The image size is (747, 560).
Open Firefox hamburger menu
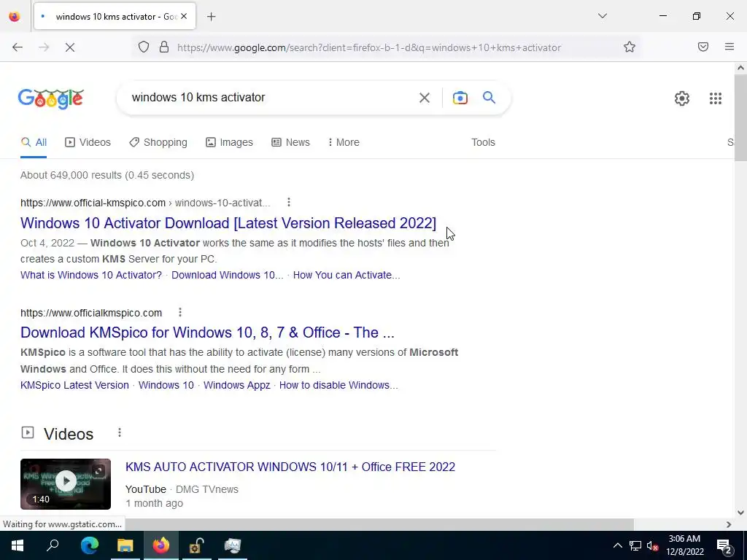pyautogui.click(x=729, y=47)
